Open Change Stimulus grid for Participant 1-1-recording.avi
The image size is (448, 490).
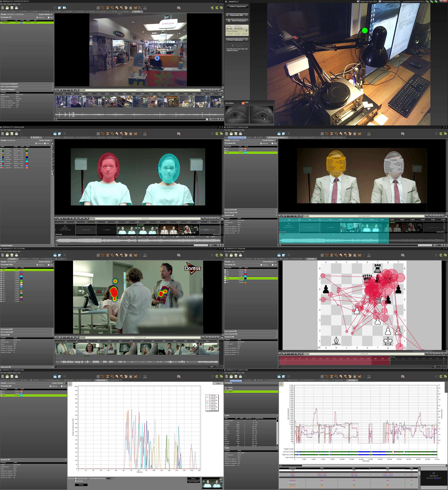point(52,14)
